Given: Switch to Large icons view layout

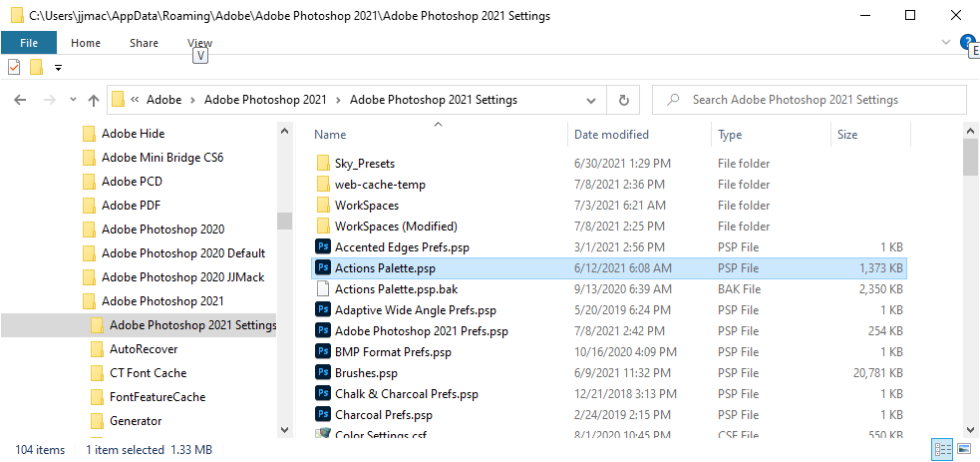Looking at the screenshot, I should [x=964, y=449].
